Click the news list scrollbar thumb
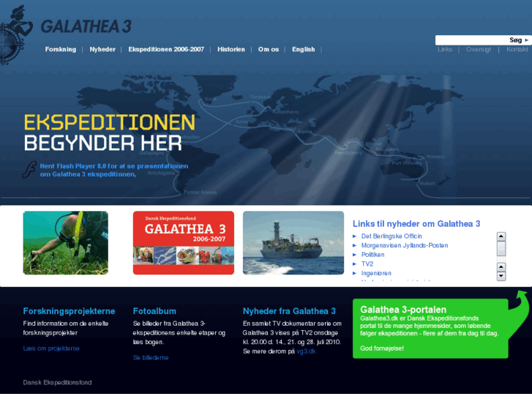The height and width of the screenshot is (399, 532). click(501, 249)
